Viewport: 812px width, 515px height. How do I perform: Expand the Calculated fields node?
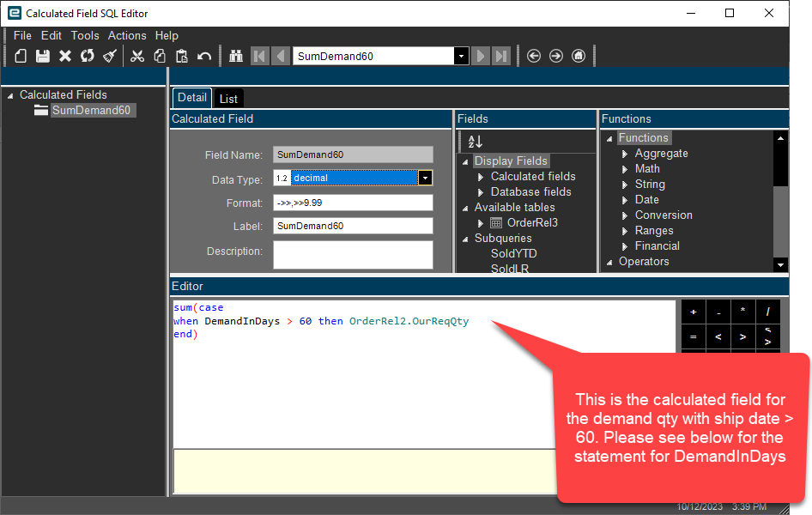(x=481, y=177)
